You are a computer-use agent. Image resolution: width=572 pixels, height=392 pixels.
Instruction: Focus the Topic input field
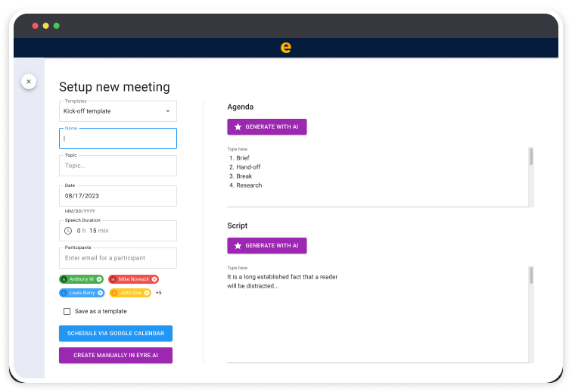coord(118,166)
